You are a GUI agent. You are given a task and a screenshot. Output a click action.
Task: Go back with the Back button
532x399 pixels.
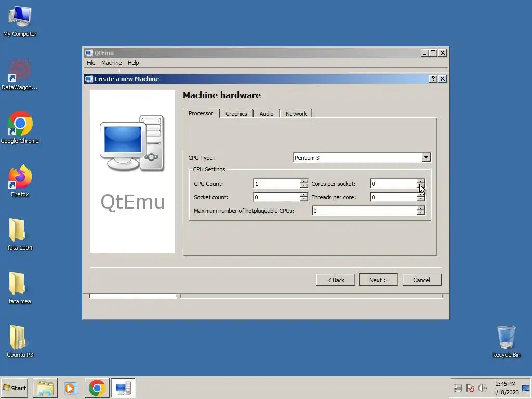[336, 280]
